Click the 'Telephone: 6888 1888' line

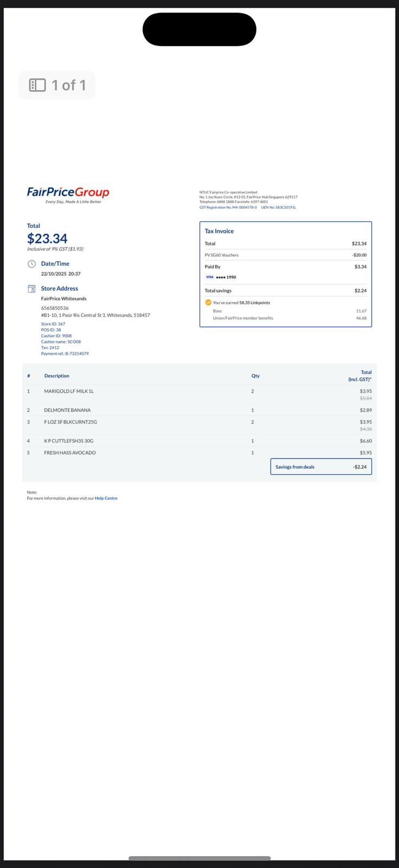pos(234,202)
